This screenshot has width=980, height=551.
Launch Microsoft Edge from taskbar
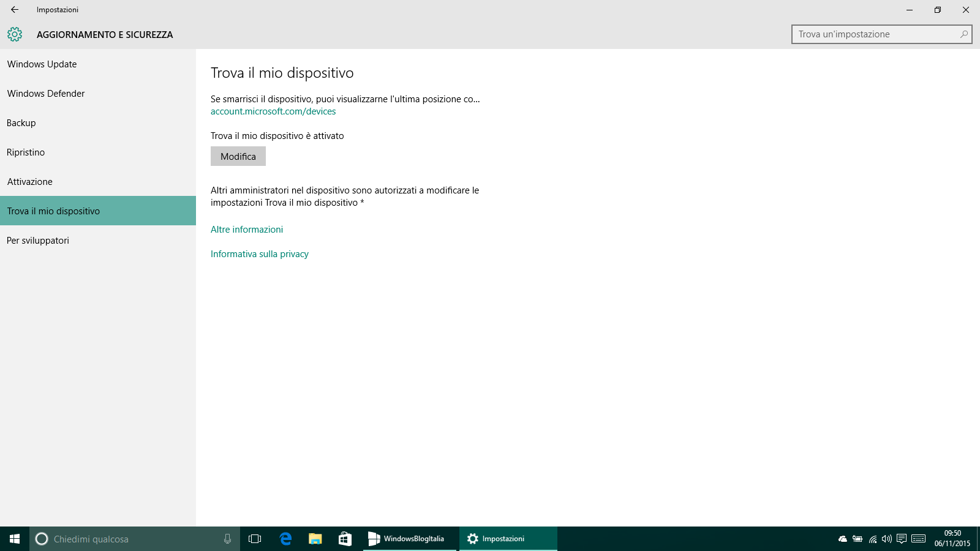pyautogui.click(x=285, y=539)
